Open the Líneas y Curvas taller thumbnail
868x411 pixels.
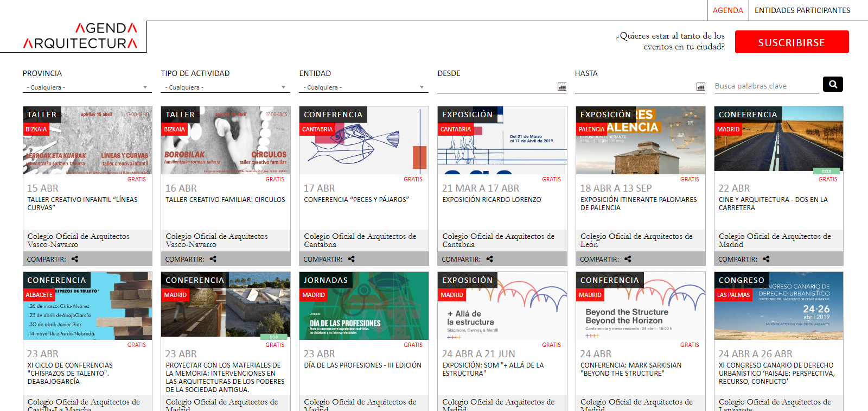click(87, 140)
